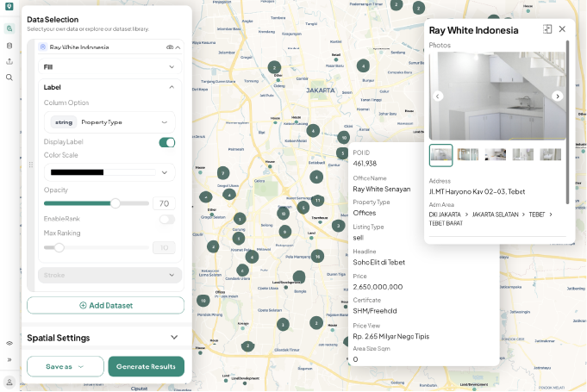Click cluster marker 16 on the map

317,256
